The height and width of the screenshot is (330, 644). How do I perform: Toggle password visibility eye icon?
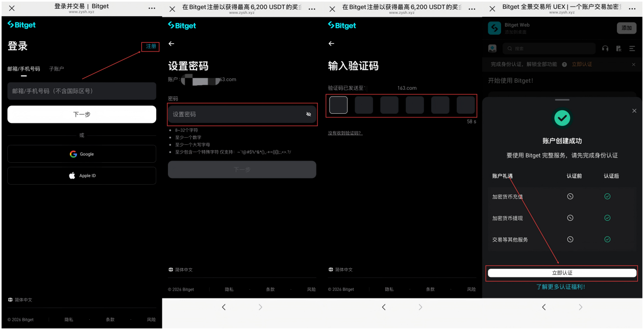309,114
